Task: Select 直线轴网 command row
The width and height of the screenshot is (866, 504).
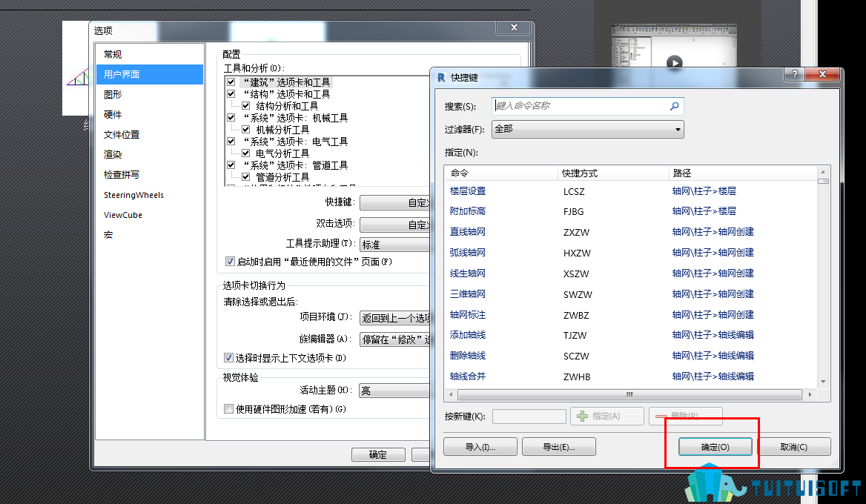Action: pyautogui.click(x=631, y=233)
